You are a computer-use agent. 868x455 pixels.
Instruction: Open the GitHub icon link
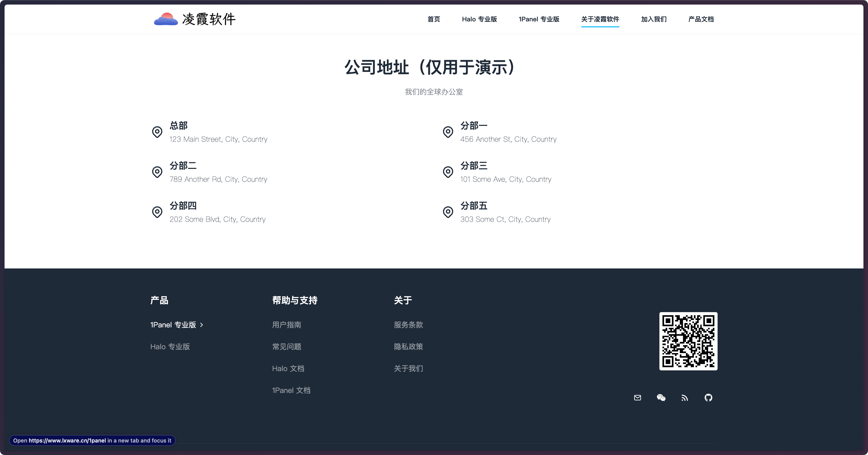tap(708, 398)
